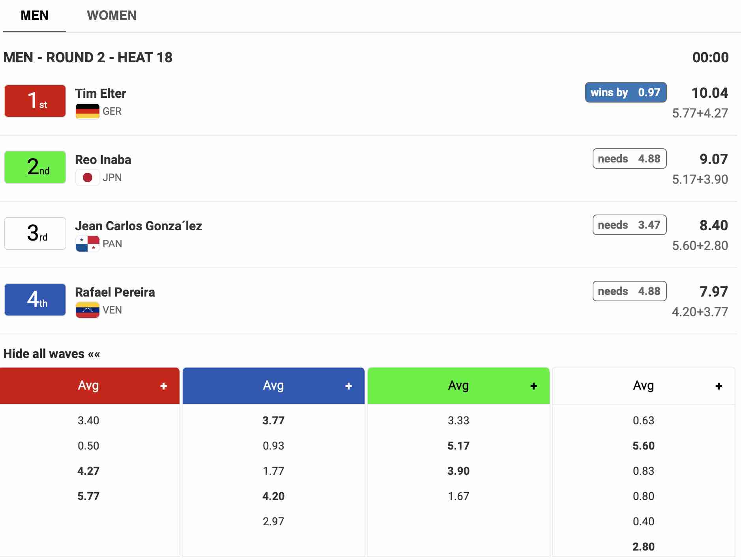Click the 'needs 3.47' badge
This screenshot has height=560, width=741.
click(x=629, y=225)
